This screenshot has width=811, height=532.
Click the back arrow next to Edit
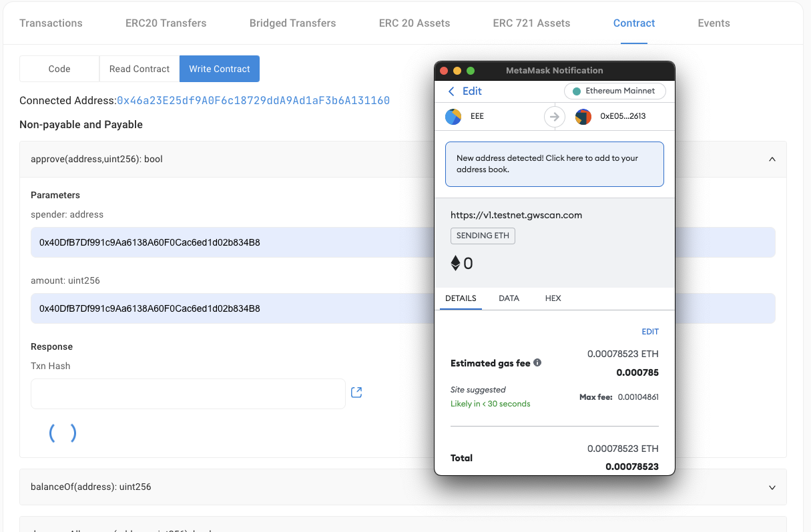coord(451,91)
